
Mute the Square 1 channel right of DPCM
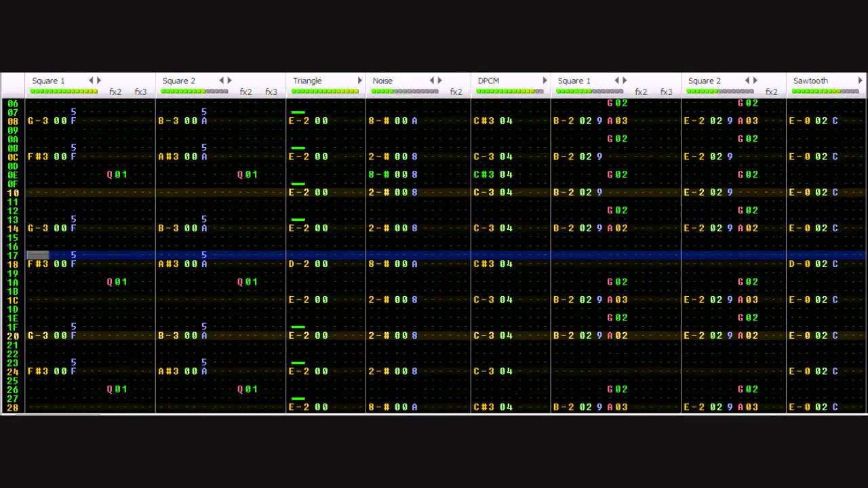[574, 81]
